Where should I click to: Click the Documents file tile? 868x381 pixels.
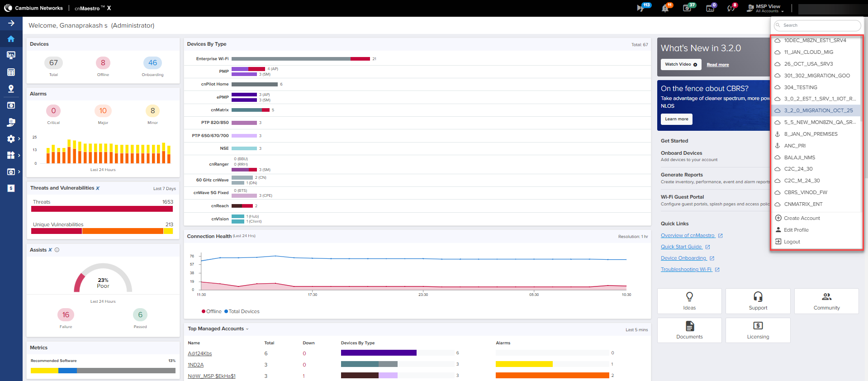tap(689, 330)
